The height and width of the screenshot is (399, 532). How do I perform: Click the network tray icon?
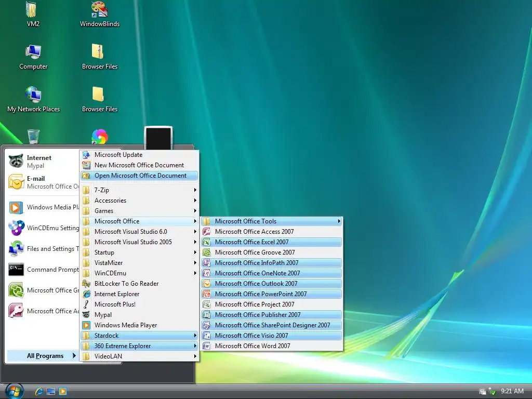(x=483, y=392)
